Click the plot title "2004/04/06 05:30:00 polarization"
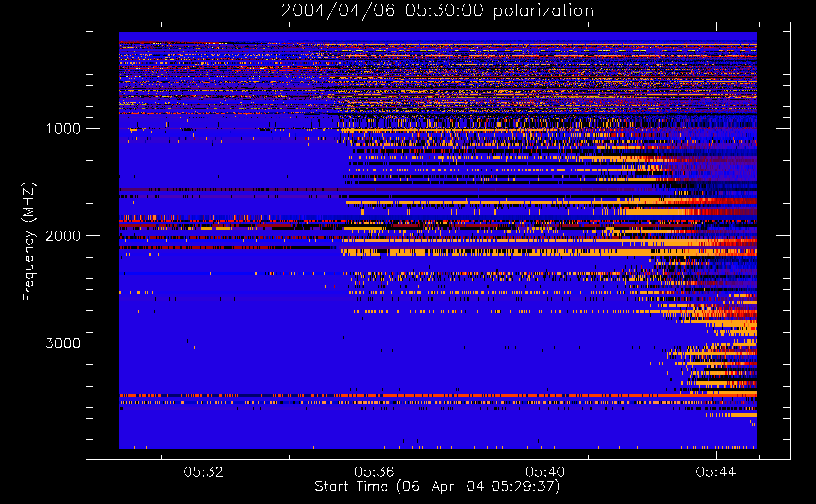This screenshot has width=816, height=504. (437, 10)
